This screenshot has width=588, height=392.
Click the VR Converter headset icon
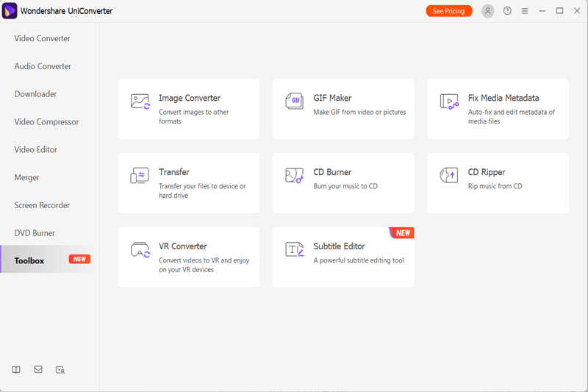coord(140,249)
